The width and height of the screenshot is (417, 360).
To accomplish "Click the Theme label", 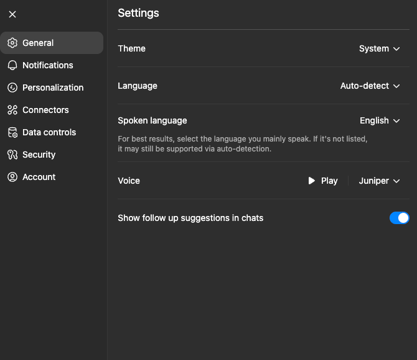I will (132, 49).
